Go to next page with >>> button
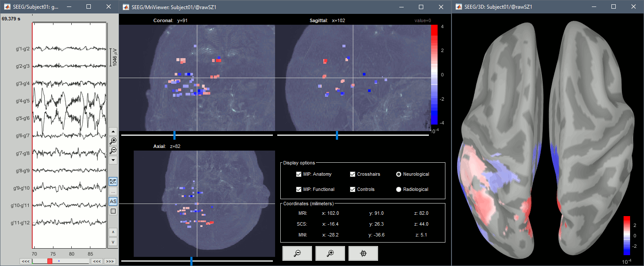This screenshot has height=266, width=644. coord(110,261)
